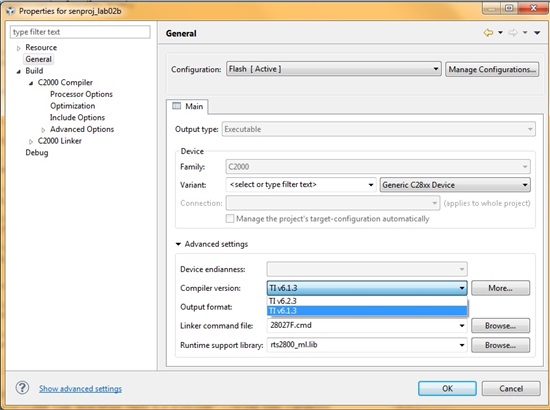
Task: Open the Configuration dropdown
Action: (x=334, y=69)
